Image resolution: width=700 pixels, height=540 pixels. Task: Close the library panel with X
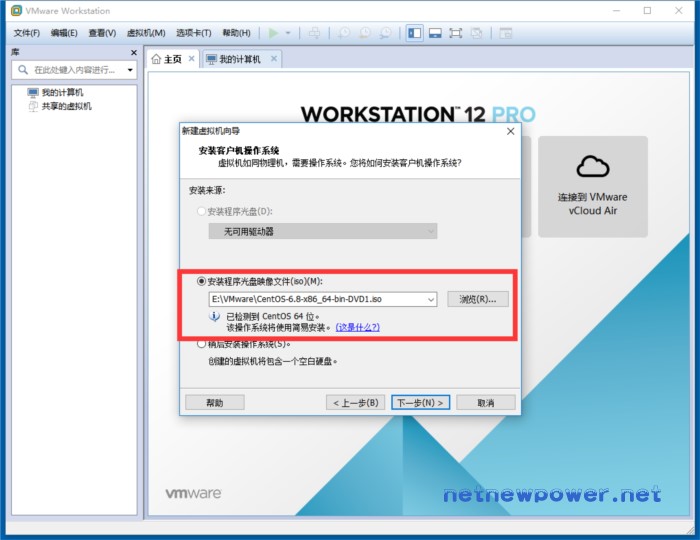133,53
